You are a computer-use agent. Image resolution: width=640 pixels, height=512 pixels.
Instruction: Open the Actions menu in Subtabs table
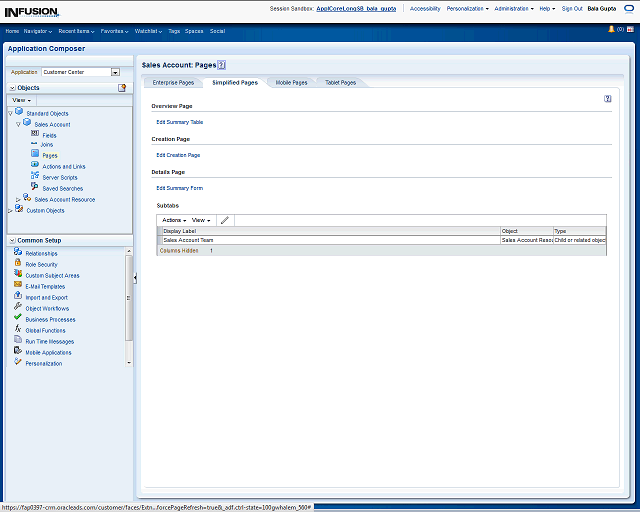pos(173,220)
